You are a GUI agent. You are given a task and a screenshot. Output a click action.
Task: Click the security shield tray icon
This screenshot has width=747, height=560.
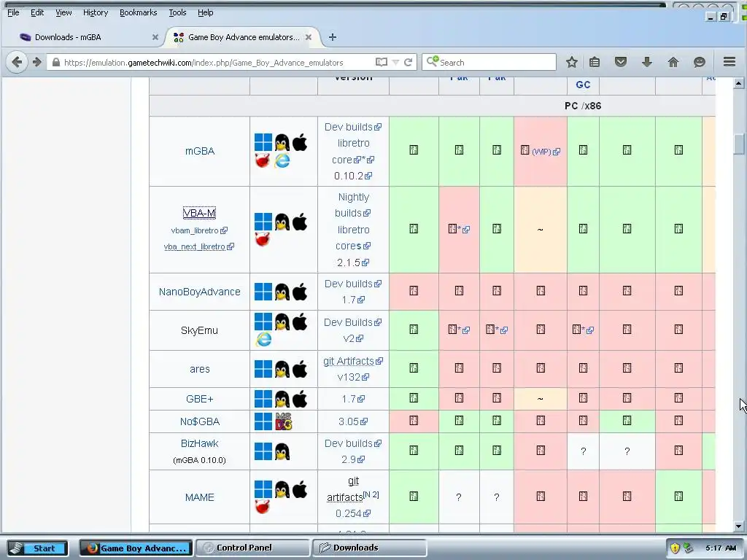(675, 548)
